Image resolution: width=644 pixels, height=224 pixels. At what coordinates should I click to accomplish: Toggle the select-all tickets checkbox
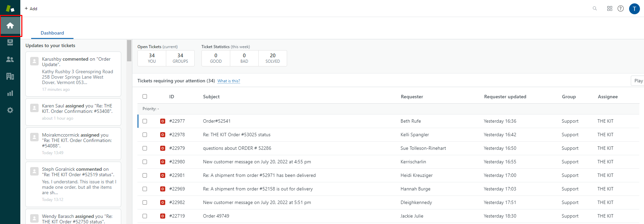tap(145, 97)
